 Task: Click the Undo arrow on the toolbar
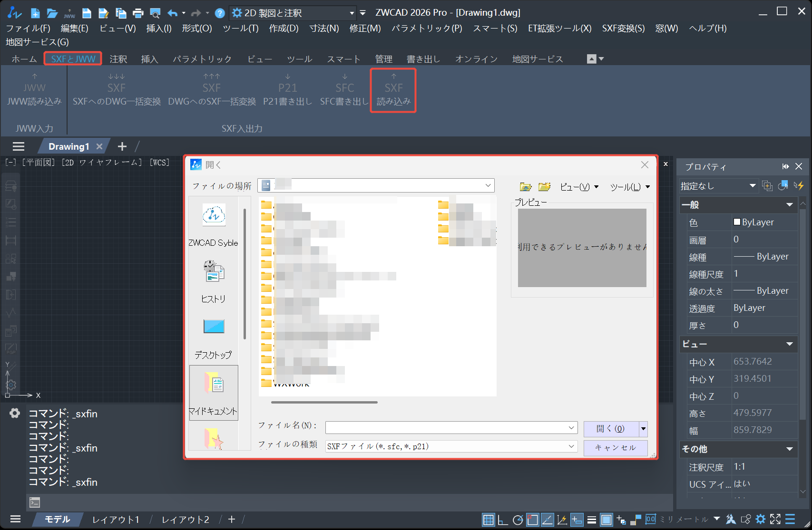[x=172, y=13]
